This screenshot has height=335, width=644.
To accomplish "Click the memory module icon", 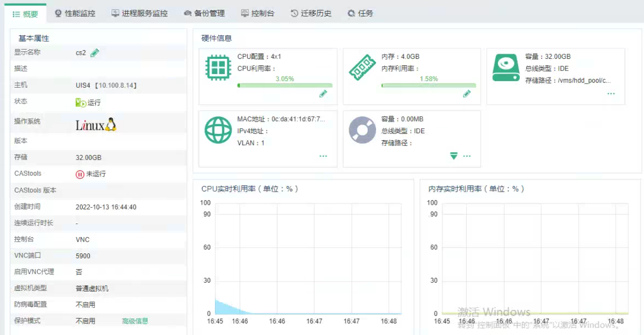I will [x=362, y=67].
